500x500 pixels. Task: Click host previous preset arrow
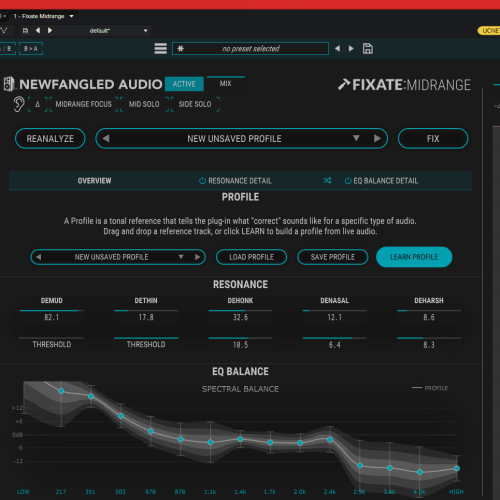click(x=38, y=30)
